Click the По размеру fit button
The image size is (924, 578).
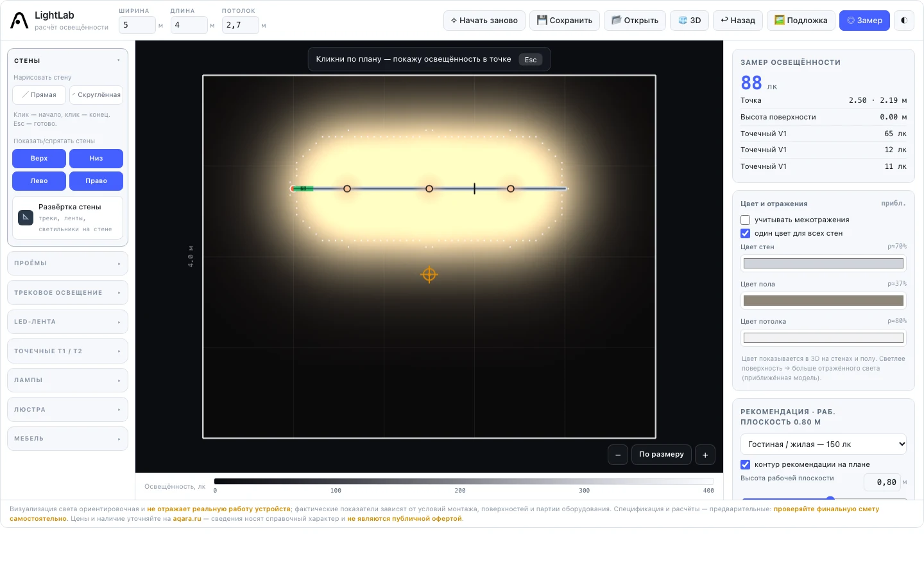pos(662,455)
